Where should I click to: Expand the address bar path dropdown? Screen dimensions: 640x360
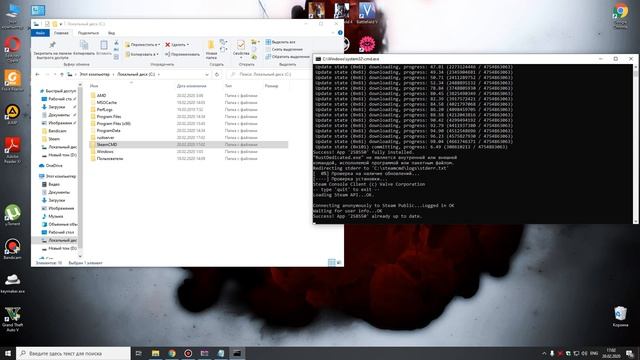pyautogui.click(x=207, y=75)
